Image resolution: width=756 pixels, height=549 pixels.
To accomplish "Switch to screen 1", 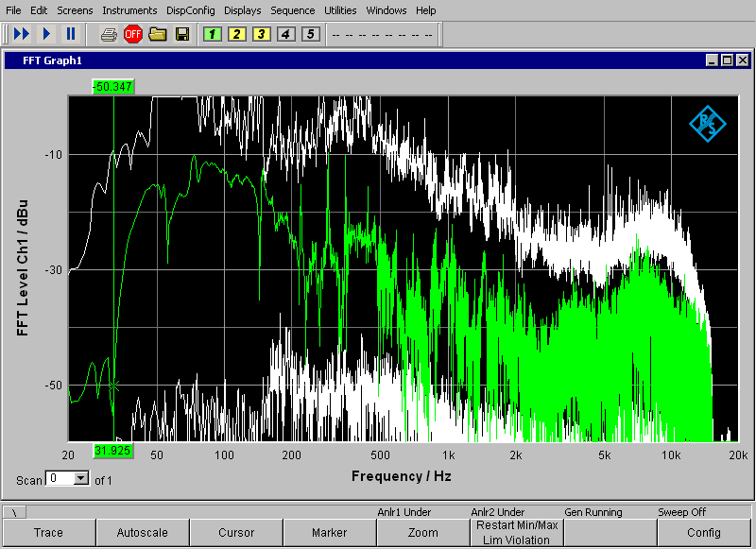I will (212, 34).
